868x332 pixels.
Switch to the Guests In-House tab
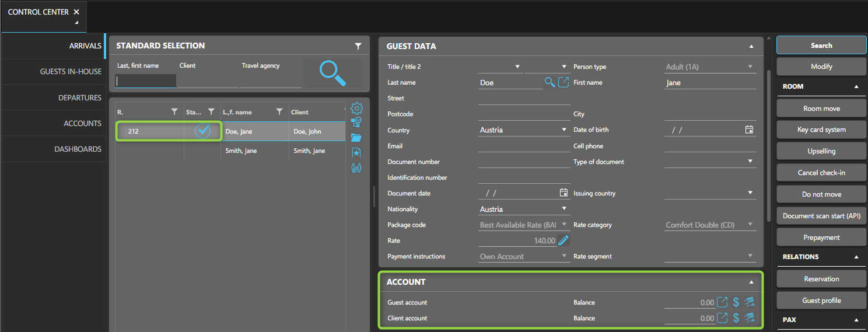[71, 72]
